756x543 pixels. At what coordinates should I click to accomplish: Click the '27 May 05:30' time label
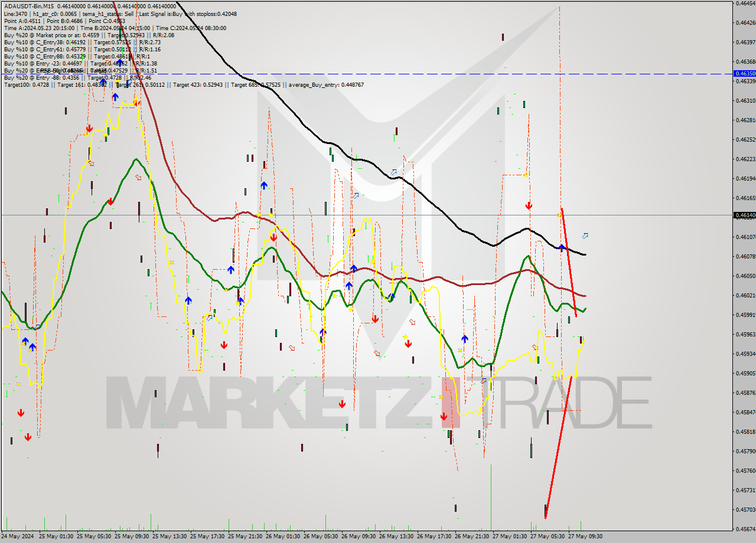click(547, 537)
